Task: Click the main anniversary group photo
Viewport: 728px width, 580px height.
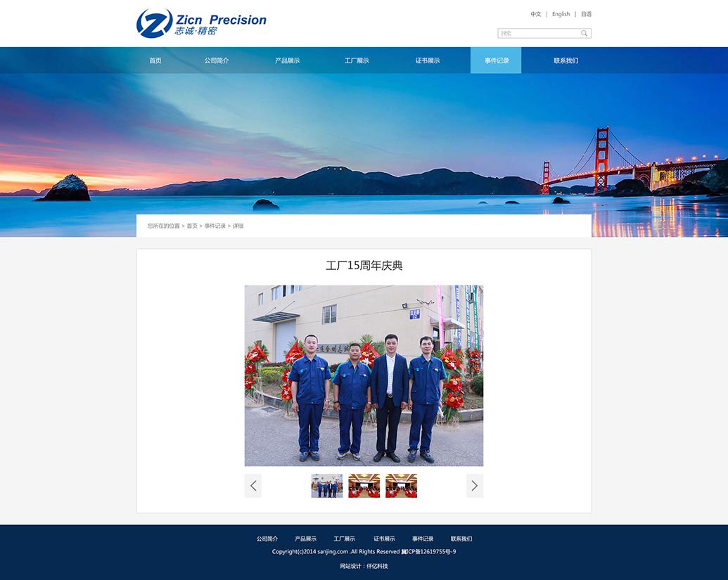Action: [x=364, y=375]
